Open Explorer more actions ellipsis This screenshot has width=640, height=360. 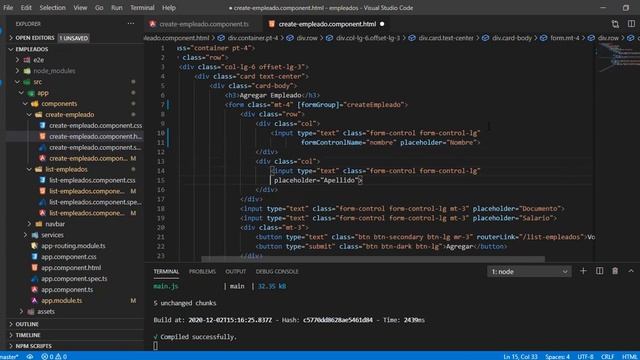coord(131,24)
